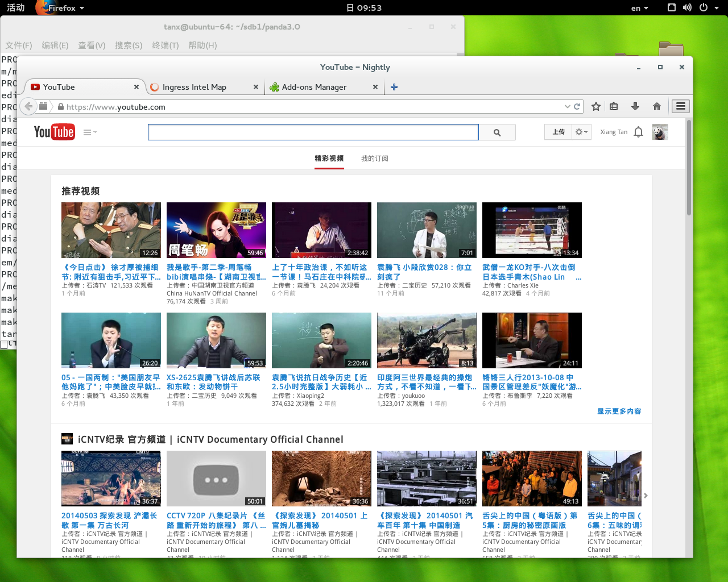Image resolution: width=728 pixels, height=582 pixels.
Task: Click uploader 石涛TV link
Action: pos(96,286)
